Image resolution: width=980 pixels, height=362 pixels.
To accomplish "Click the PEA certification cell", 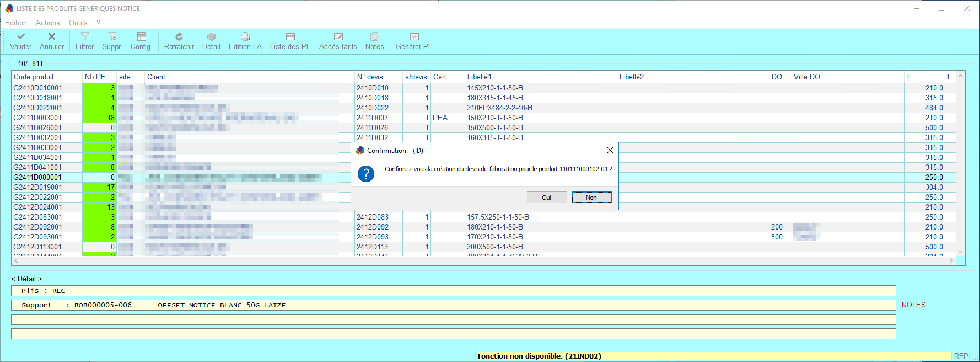I will pyautogui.click(x=440, y=118).
